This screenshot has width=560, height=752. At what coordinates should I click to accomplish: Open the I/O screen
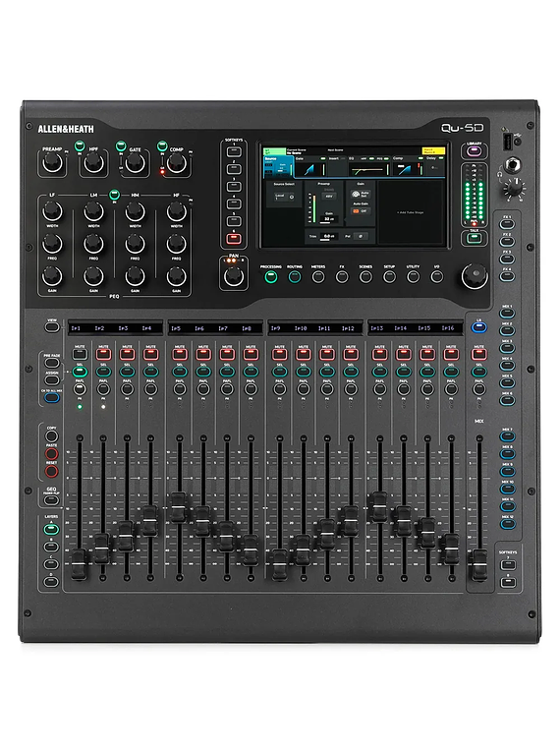(437, 277)
